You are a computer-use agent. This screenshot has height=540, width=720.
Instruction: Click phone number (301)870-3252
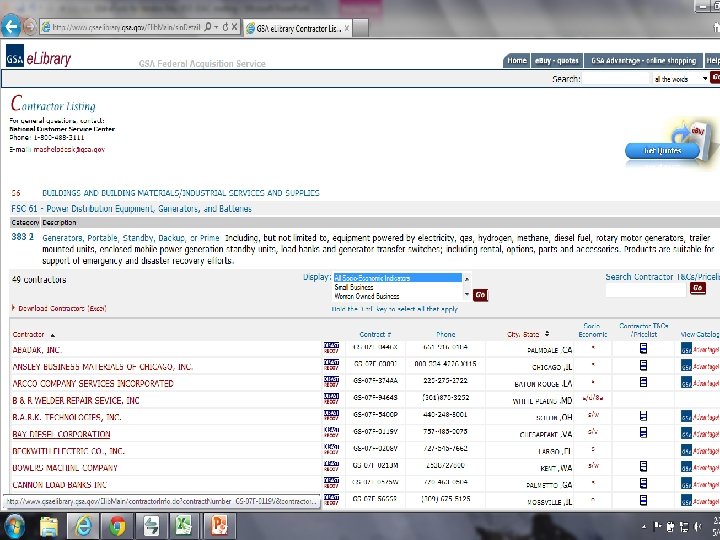click(445, 397)
